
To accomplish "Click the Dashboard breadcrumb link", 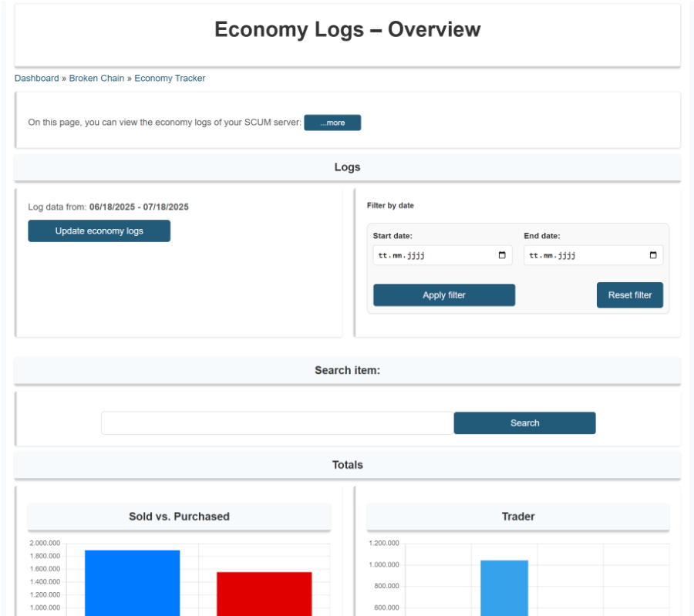I will coord(36,78).
